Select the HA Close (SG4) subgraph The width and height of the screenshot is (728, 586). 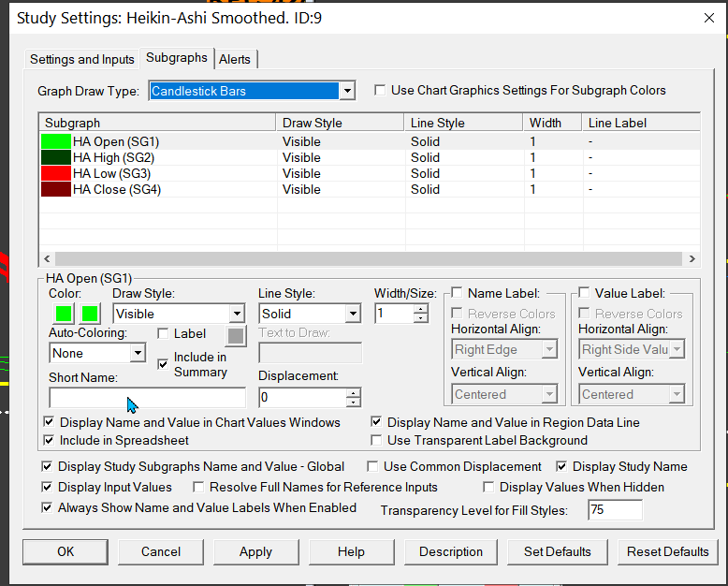coord(112,189)
